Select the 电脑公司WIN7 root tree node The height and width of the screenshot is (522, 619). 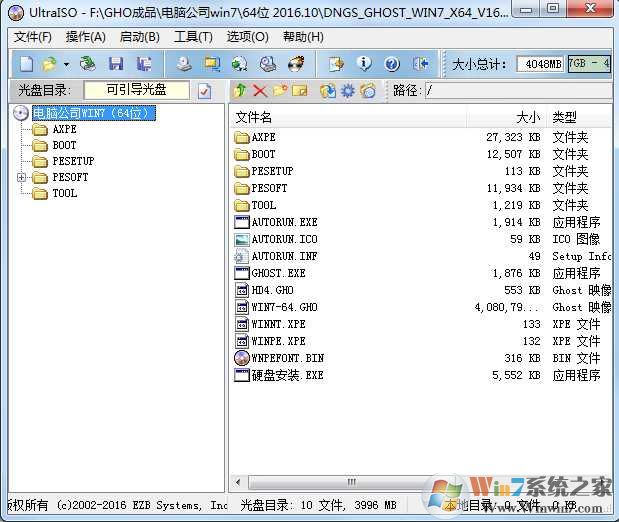coord(90,113)
